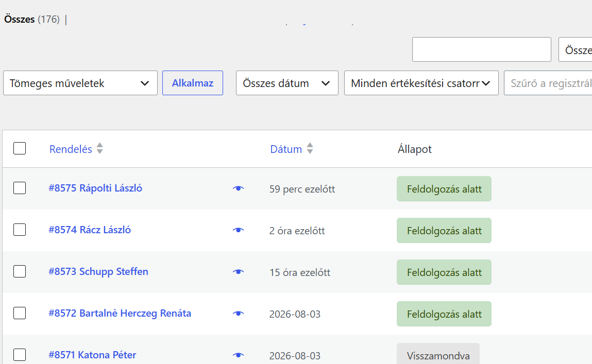Click the '59 perc ezelőtt' date cell
This screenshot has width=592, height=364.
tap(302, 189)
